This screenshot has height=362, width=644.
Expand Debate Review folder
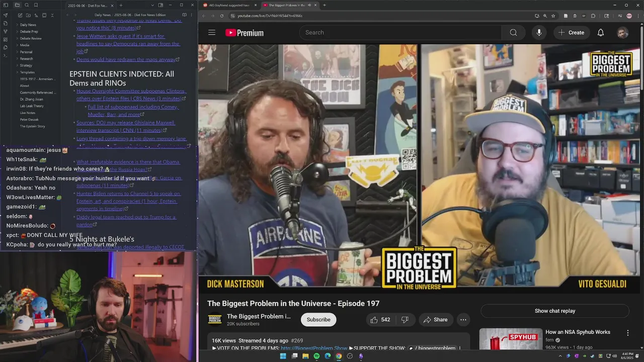point(30,38)
